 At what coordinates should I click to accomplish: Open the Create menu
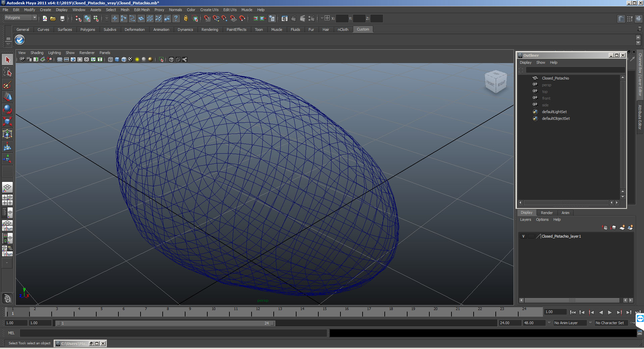[x=45, y=10]
